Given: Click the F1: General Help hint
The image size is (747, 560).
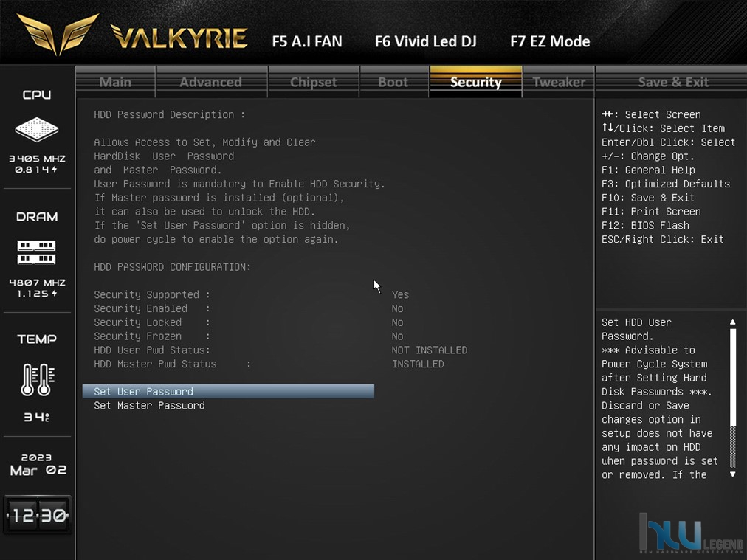Looking at the screenshot, I should click(648, 170).
